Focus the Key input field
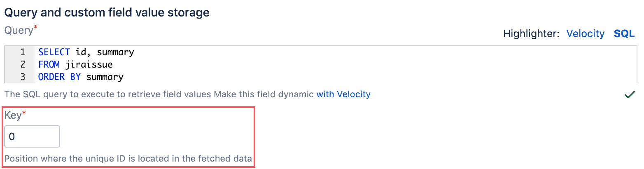Screen dimensions: 644x169 coord(32,136)
